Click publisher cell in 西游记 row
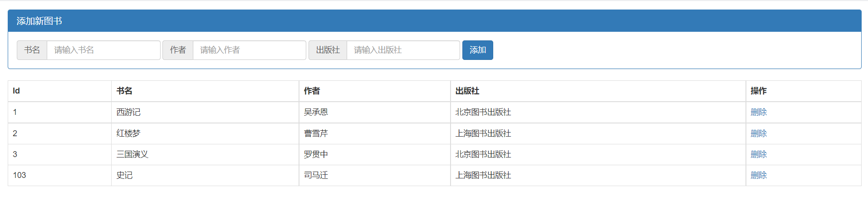The width and height of the screenshot is (868, 197). [x=598, y=112]
